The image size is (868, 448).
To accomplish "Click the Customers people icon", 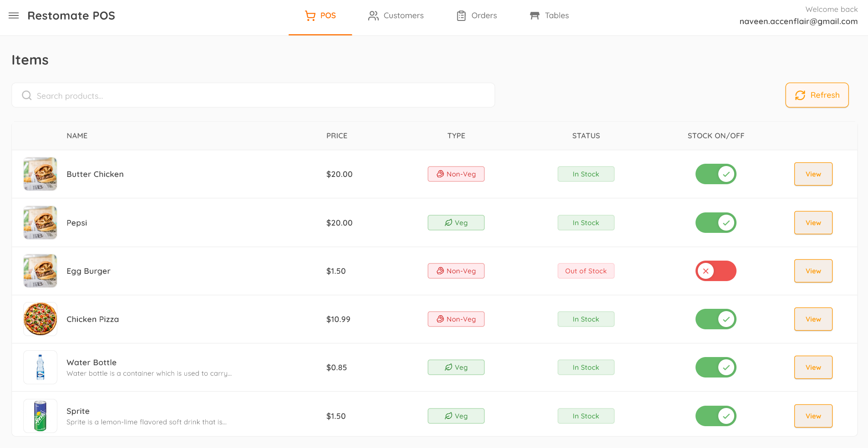I will pyautogui.click(x=373, y=15).
